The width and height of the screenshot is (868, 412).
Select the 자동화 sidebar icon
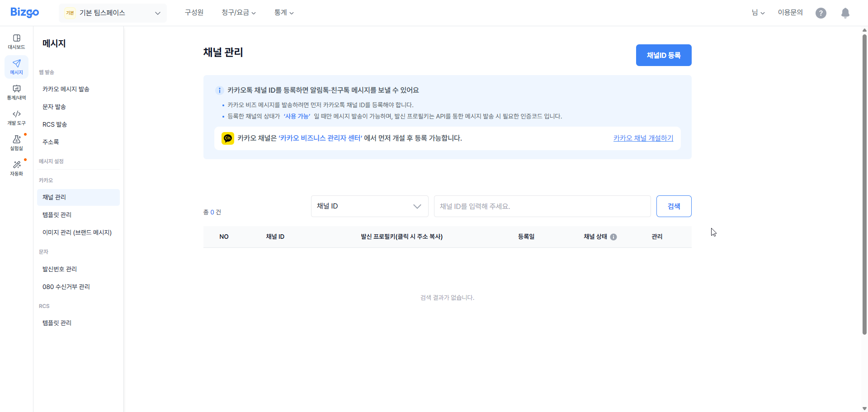click(x=16, y=168)
